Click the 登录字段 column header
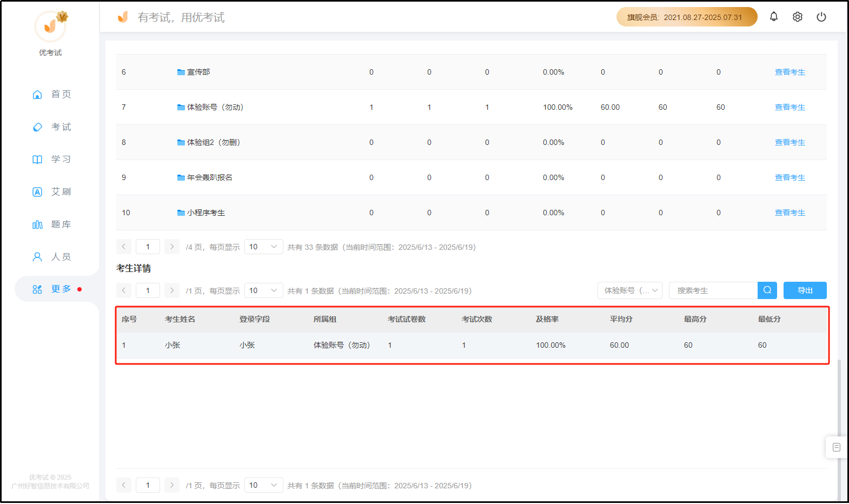 255,319
